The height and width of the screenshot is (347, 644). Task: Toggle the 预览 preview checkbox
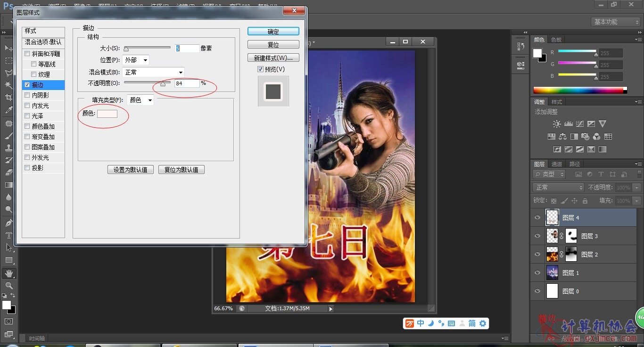coord(260,69)
